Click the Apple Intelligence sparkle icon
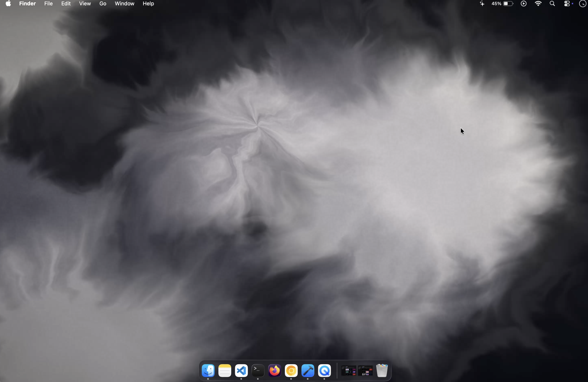This screenshot has width=588, height=382. tap(482, 4)
